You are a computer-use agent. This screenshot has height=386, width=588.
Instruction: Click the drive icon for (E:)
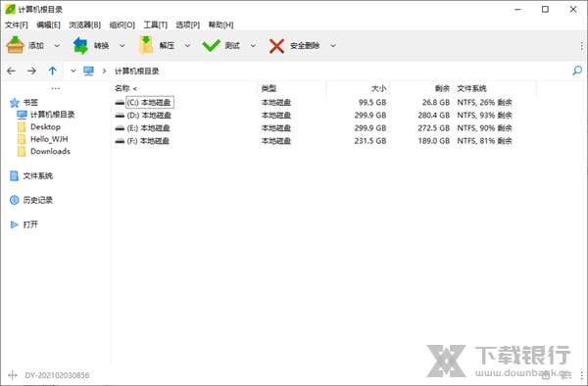(x=120, y=127)
